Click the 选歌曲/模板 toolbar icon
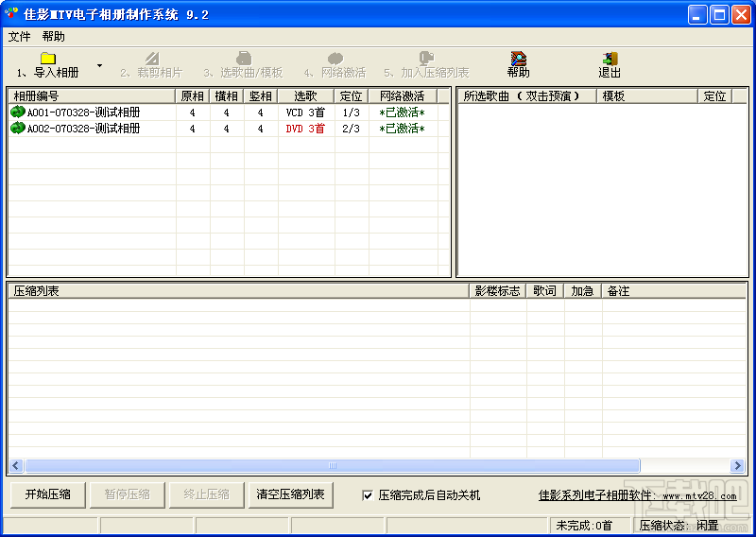Image resolution: width=756 pixels, height=537 pixels. (x=244, y=59)
